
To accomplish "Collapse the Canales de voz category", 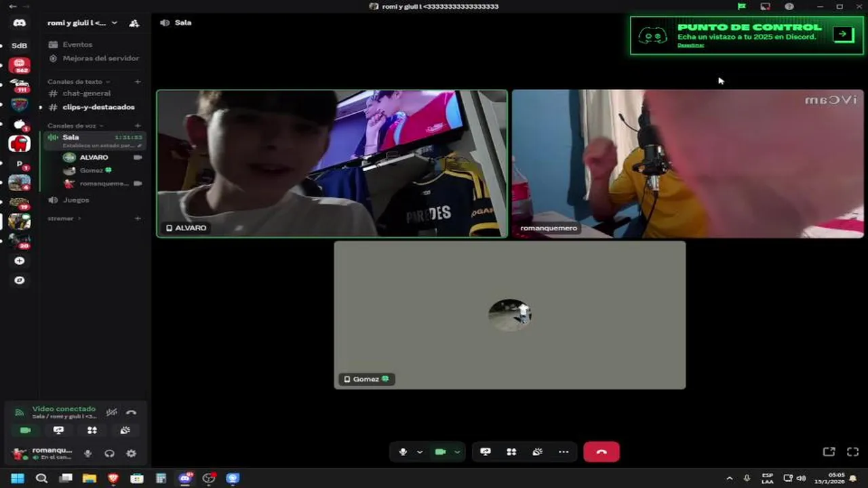I will click(x=75, y=125).
